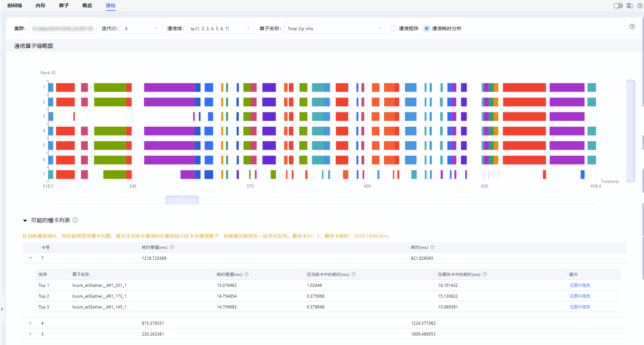Click help icon beside 可能的慢卡列表

coord(75,220)
